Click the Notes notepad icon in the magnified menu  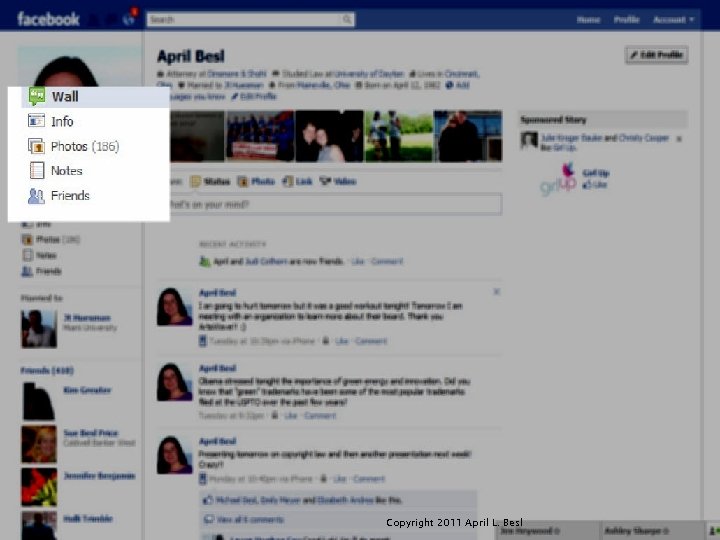click(37, 170)
